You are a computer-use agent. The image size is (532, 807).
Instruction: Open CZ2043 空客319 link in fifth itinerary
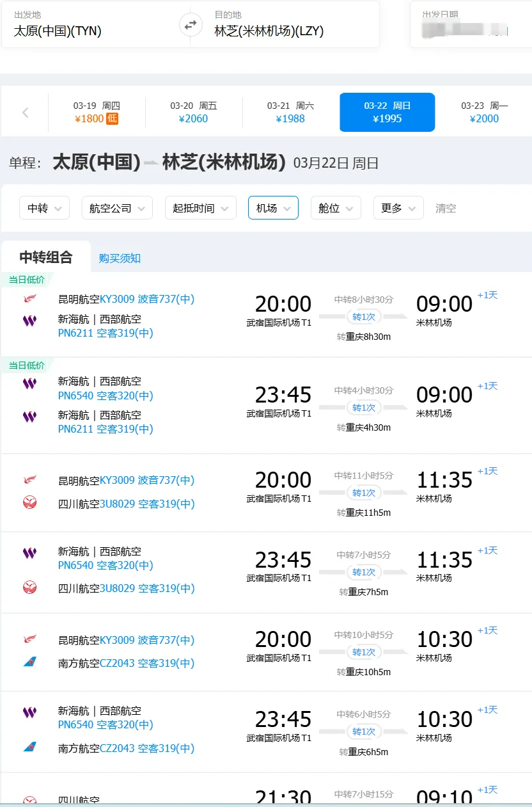coord(147,663)
